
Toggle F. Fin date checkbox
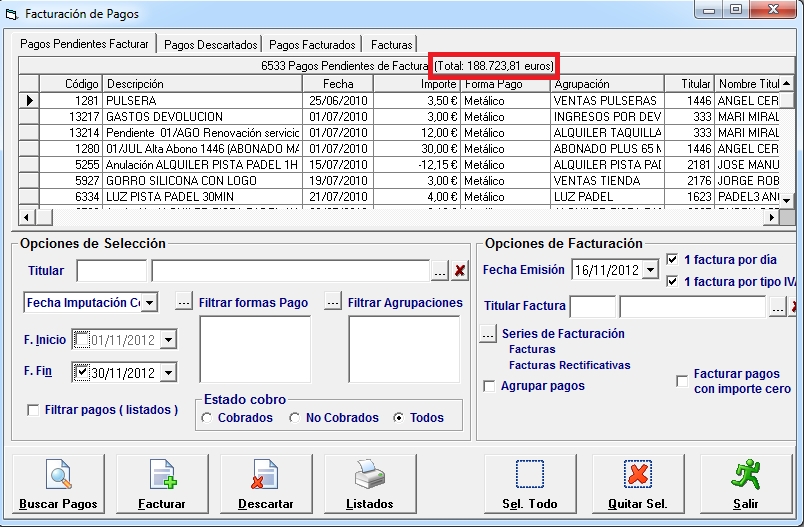pyautogui.click(x=82, y=372)
